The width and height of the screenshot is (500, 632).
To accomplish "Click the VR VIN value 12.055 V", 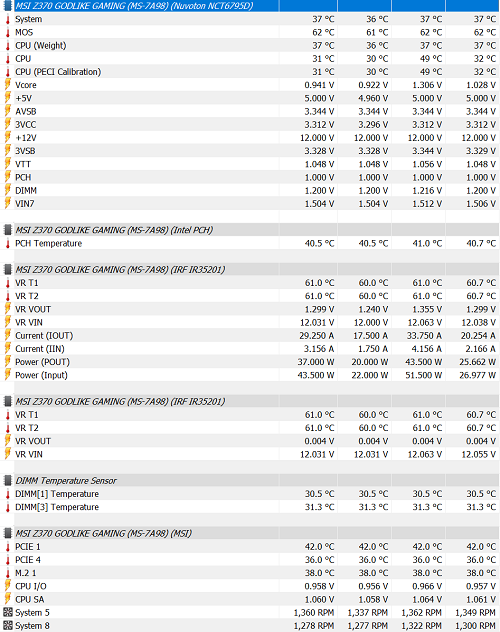I will (479, 454).
